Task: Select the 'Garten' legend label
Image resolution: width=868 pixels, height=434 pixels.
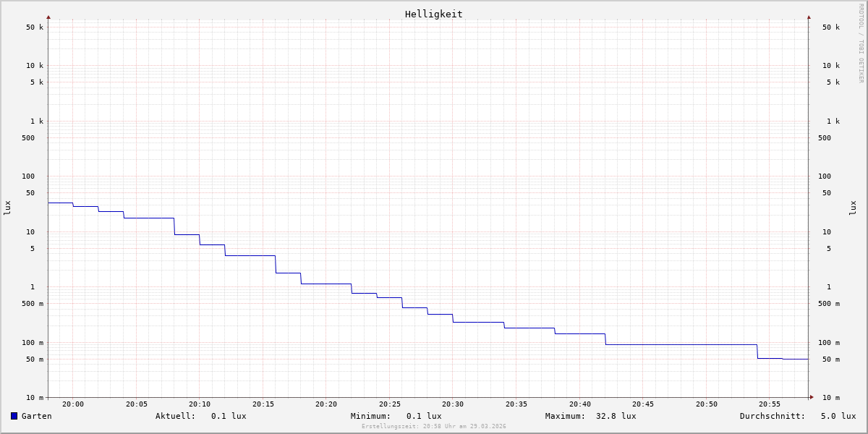Action: coord(37,416)
